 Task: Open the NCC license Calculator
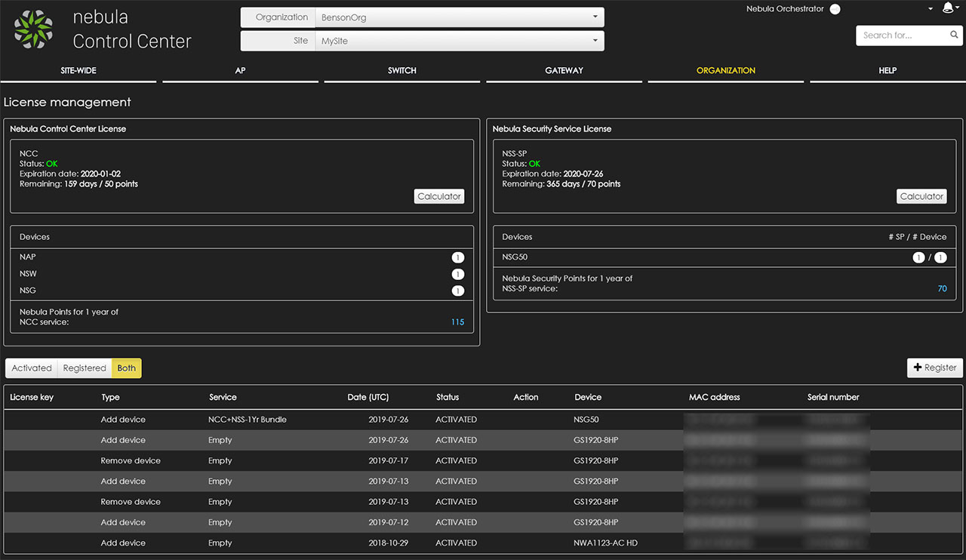tap(439, 196)
